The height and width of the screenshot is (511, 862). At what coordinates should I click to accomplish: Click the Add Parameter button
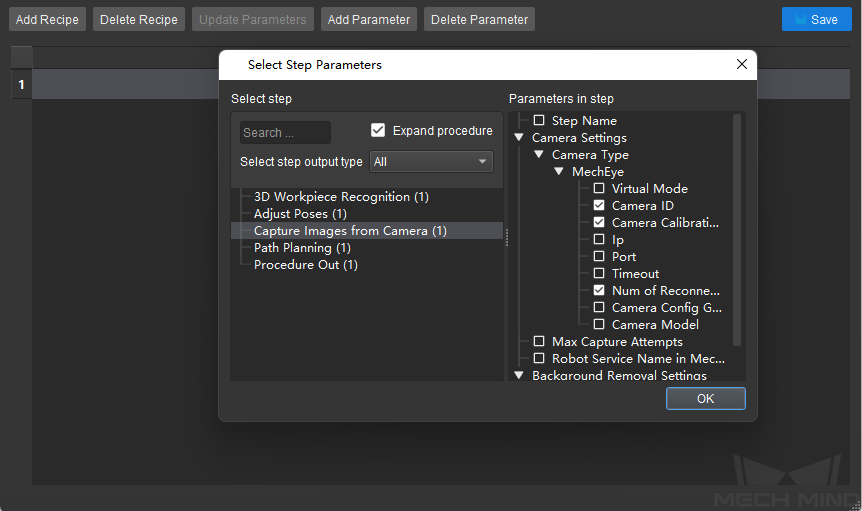pos(369,19)
